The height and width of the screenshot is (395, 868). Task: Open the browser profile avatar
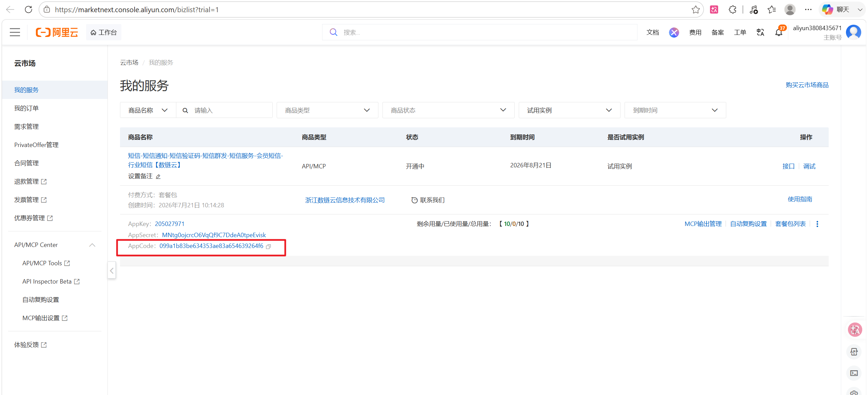pos(790,9)
